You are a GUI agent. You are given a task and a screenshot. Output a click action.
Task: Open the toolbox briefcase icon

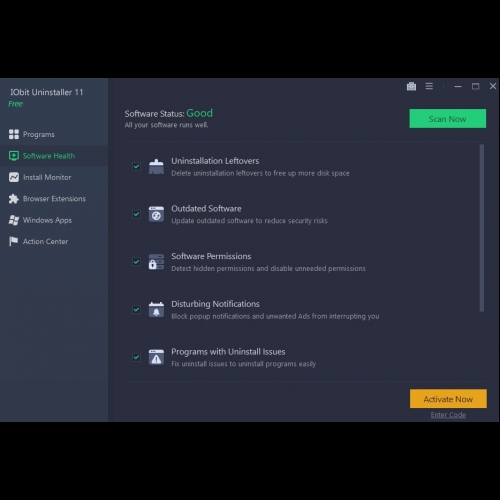tap(411, 86)
